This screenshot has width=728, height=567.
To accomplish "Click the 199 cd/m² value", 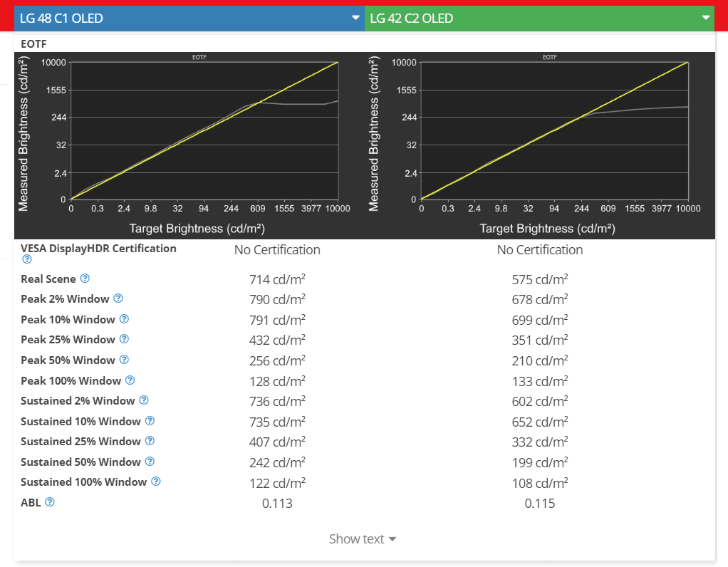I will coord(540,462).
